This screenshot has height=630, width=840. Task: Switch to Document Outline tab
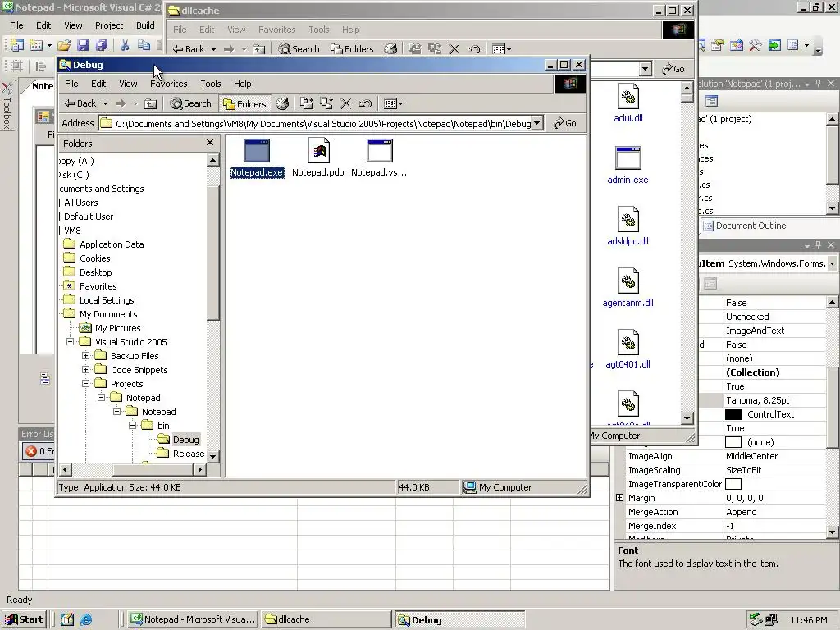click(745, 226)
